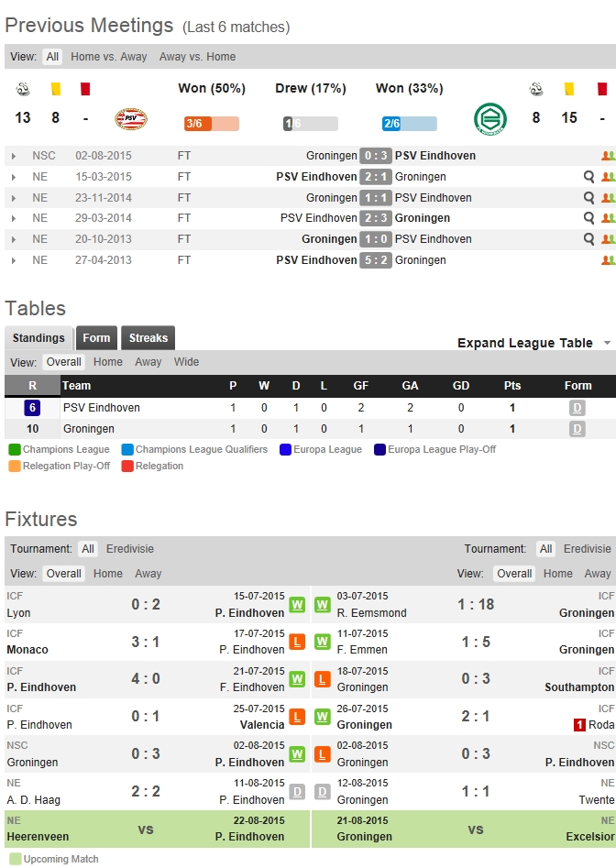Expand the 02-08-2015 match row
This screenshot has height=868, width=616.
[x=14, y=157]
